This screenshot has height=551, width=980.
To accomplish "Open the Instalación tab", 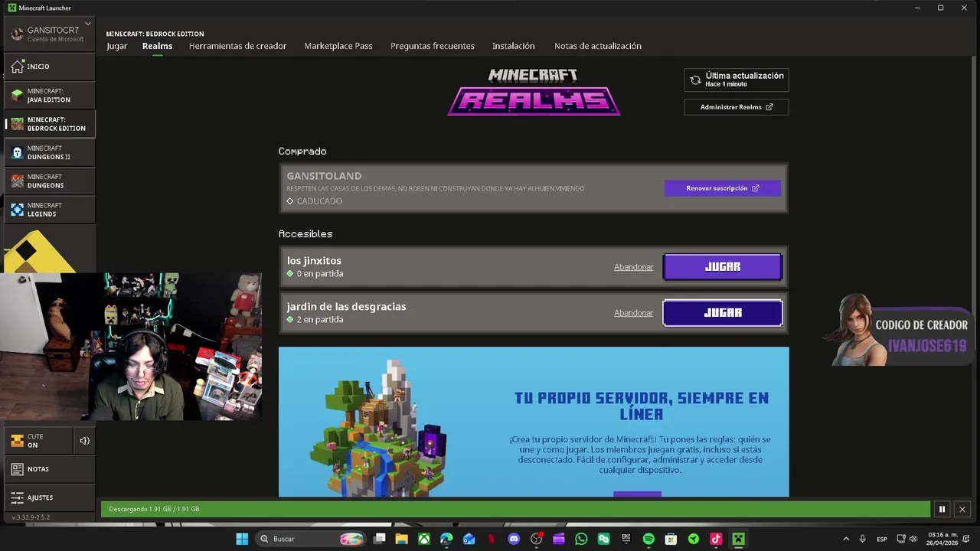I will click(x=513, y=46).
